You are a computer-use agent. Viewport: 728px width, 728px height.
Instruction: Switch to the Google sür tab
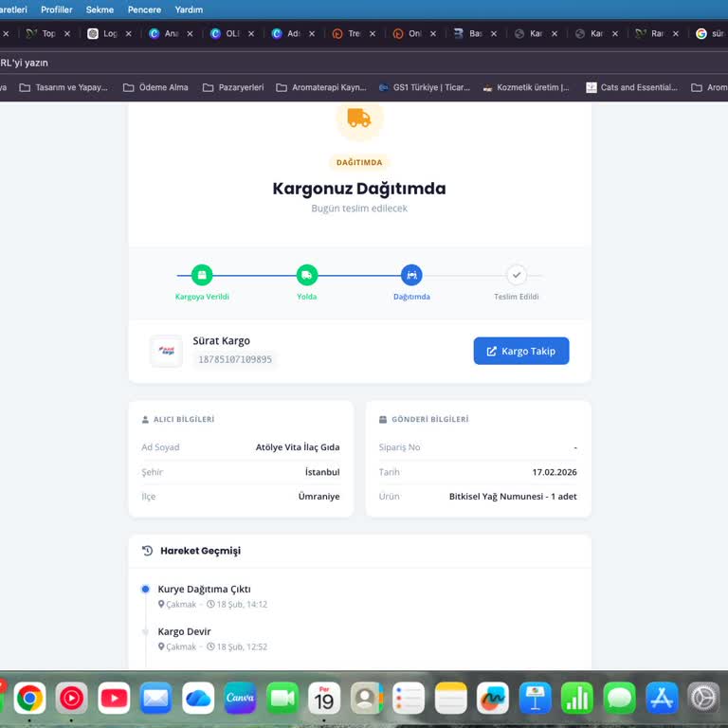tap(711, 33)
